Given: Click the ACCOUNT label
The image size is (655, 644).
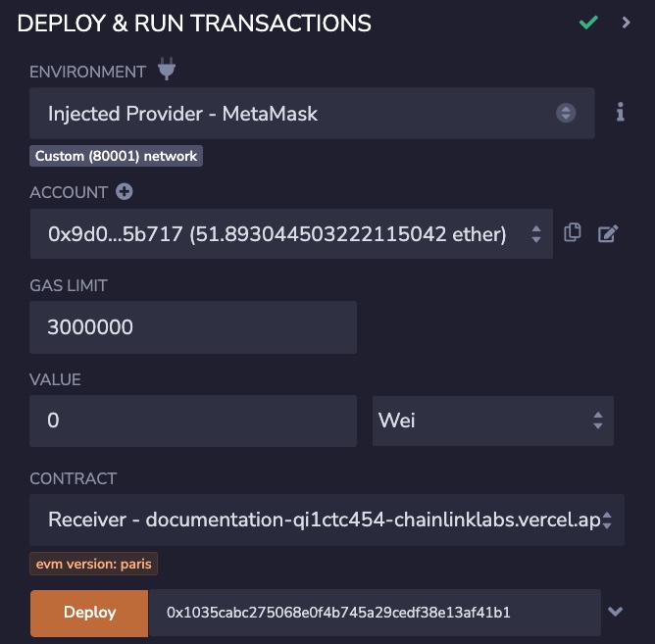Looking at the screenshot, I should tap(69, 192).
